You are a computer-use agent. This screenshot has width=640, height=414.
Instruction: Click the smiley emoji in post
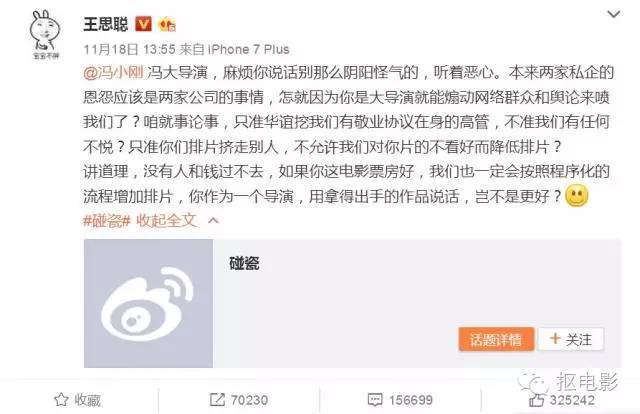click(576, 196)
